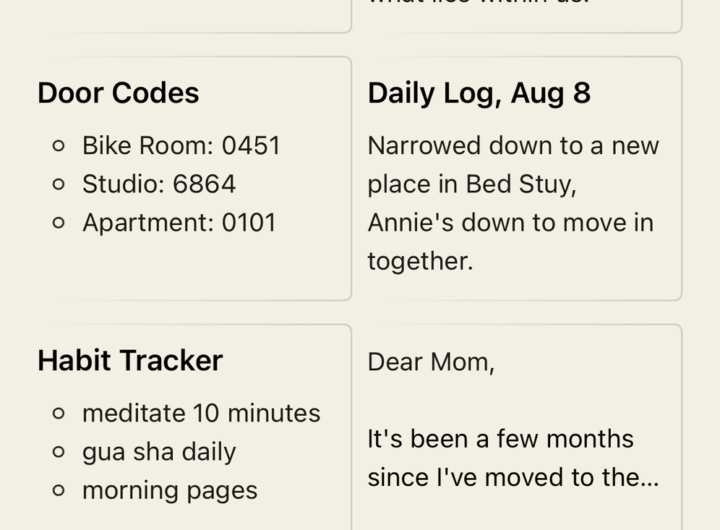The width and height of the screenshot is (720, 530).
Task: Click the Studio: 6864 list item
Action: [159, 184]
